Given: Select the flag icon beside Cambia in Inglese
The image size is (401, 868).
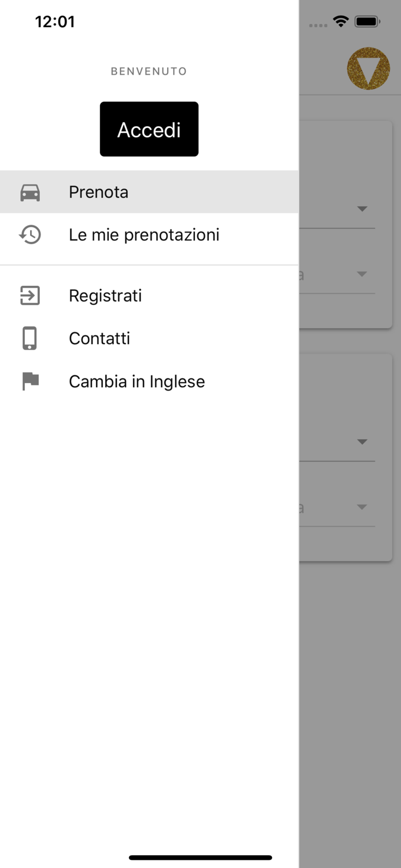Looking at the screenshot, I should pos(30,381).
